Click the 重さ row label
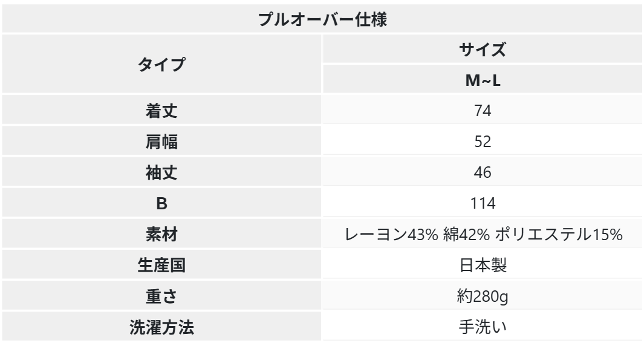644x343 pixels. click(161, 296)
